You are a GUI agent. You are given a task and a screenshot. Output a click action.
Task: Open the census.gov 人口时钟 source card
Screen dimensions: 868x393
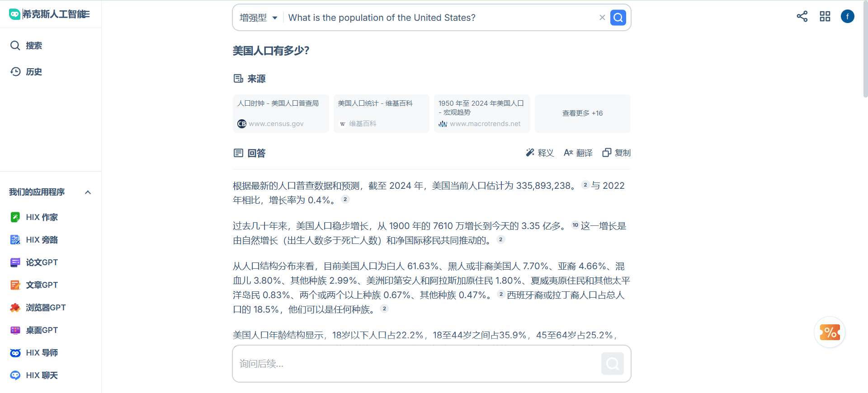tap(281, 113)
